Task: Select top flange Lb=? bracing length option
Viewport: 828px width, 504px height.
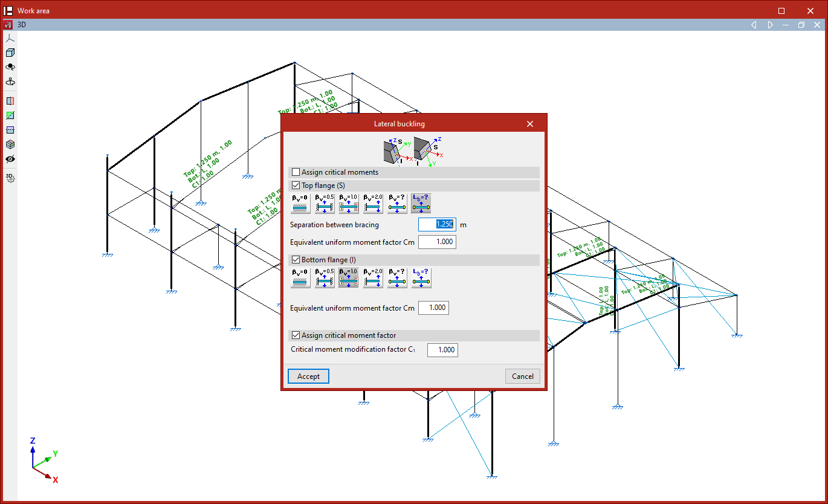Action: 421,204
